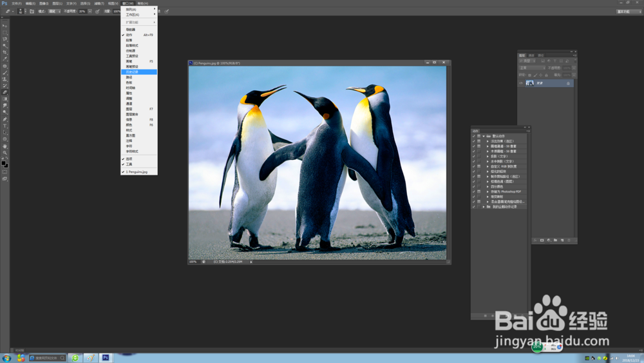Select the Rectangular Marquee tool
This screenshot has width=644, height=363.
coord(5,32)
